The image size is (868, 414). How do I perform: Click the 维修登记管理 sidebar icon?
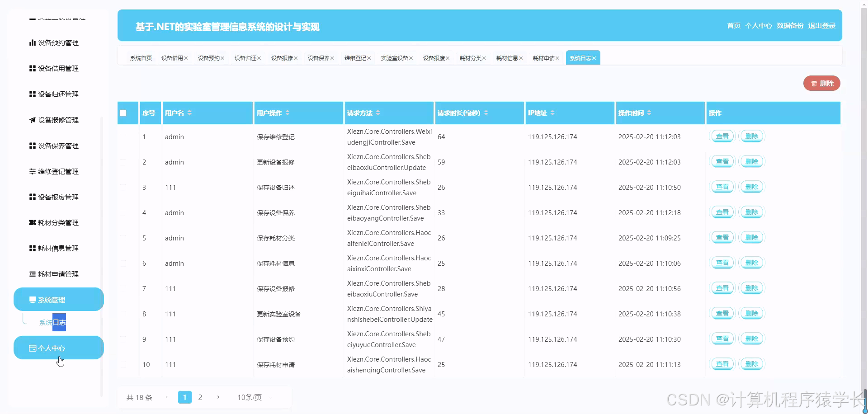point(32,171)
